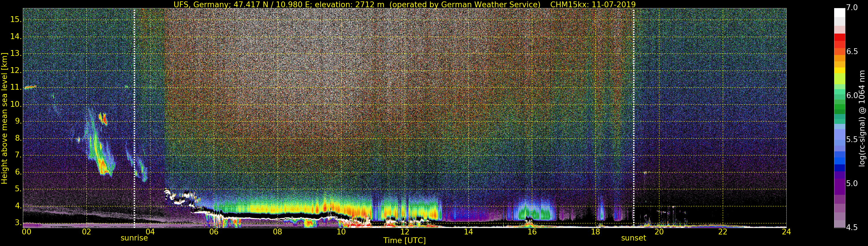The height and width of the screenshot is (246, 868).
Task: Click the '6.' height tick label
Action: pyautogui.click(x=18, y=172)
